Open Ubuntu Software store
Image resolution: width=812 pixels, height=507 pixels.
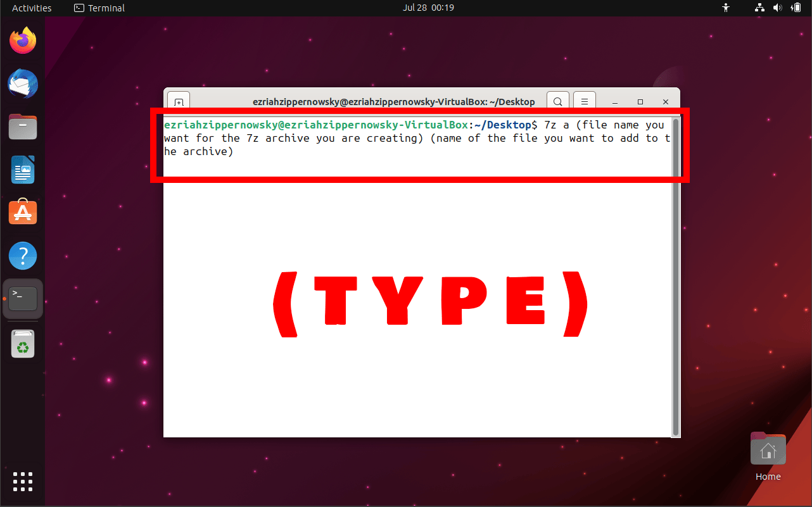point(22,212)
